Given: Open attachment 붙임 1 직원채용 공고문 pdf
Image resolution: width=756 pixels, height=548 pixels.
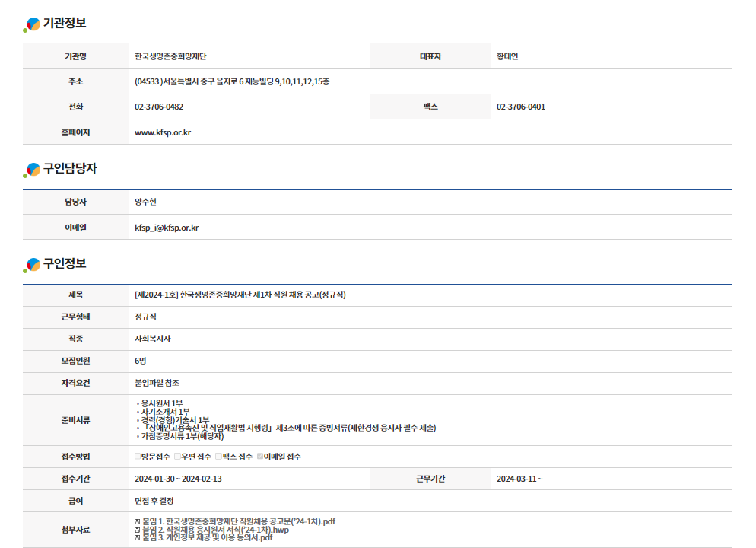Looking at the screenshot, I should [x=239, y=521].
